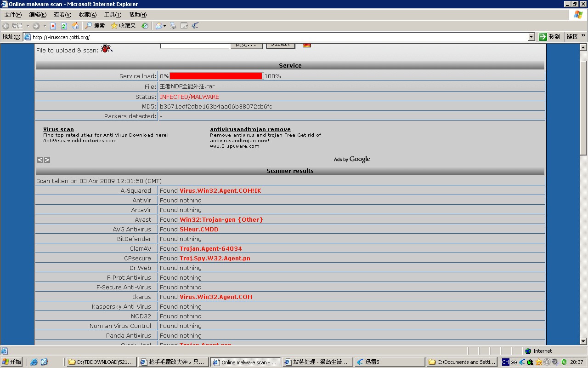The height and width of the screenshot is (368, 588).
Task: Click the vertical scrollbar up arrow
Action: [x=583, y=47]
